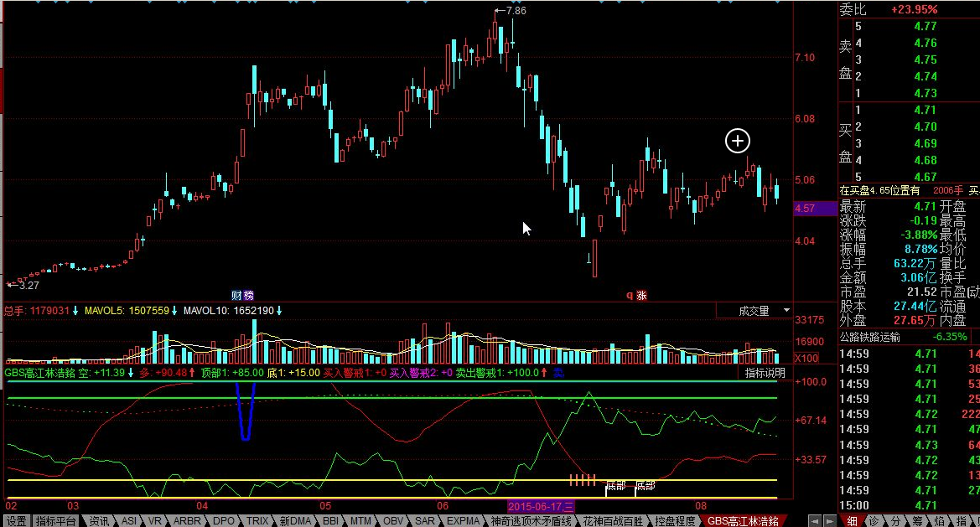
Task: Click the 顶部1: +85.00 indicator readout
Action: tap(232, 373)
